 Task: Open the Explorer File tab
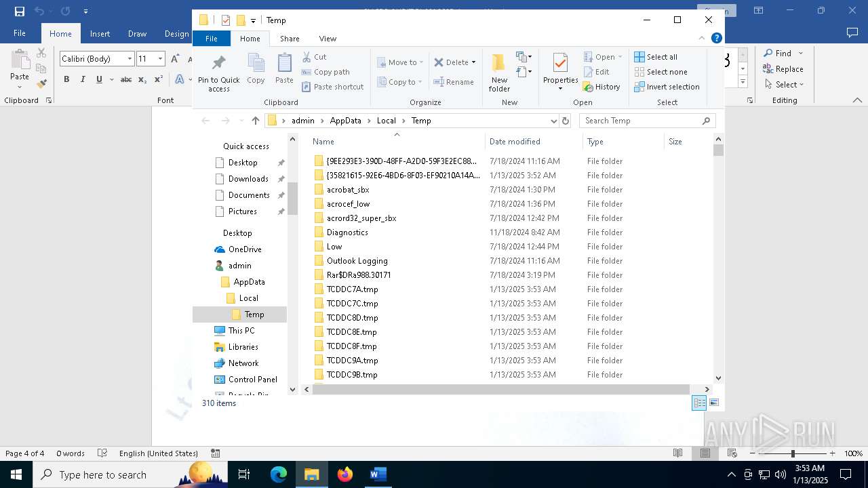212,39
